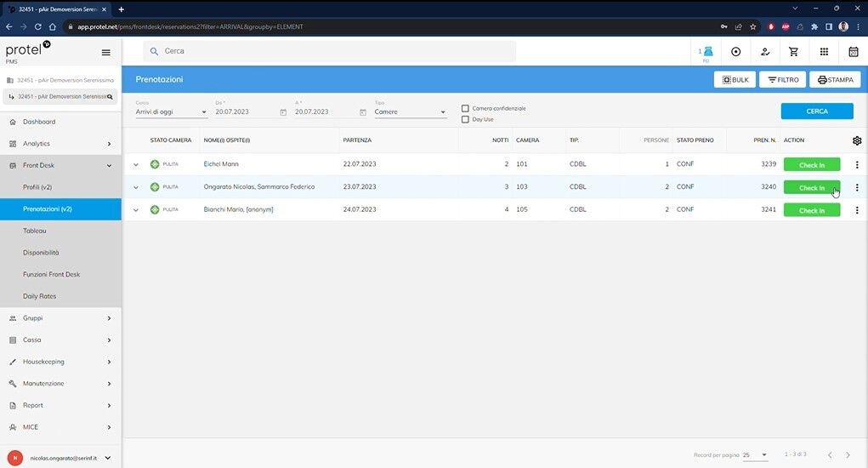Tick the Day Use checkbox
This screenshot has width=868, height=468.
pos(465,119)
